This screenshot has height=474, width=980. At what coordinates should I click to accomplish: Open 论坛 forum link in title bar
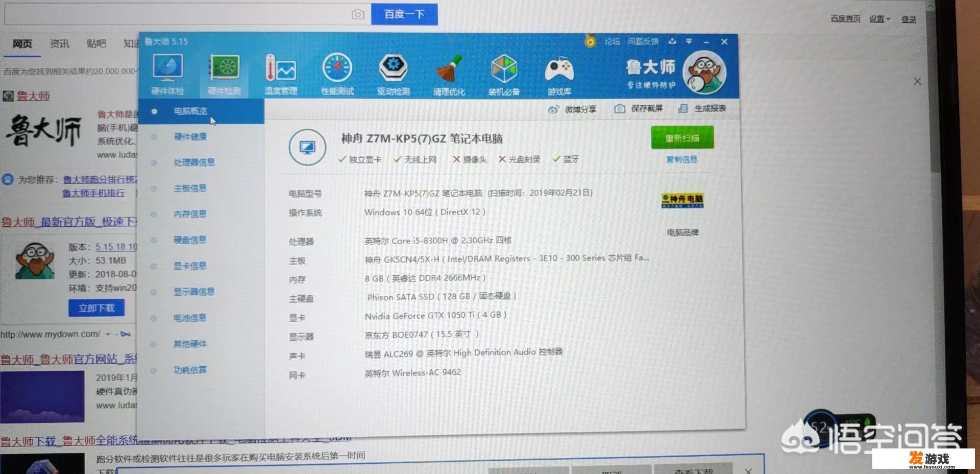(x=612, y=41)
